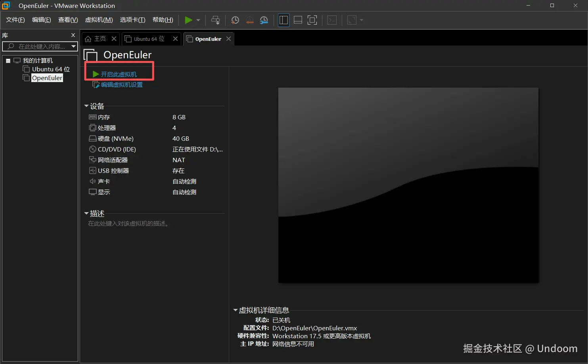Collapse the 虚拟机详细信息 section
This screenshot has height=364, width=588.
coord(236,310)
